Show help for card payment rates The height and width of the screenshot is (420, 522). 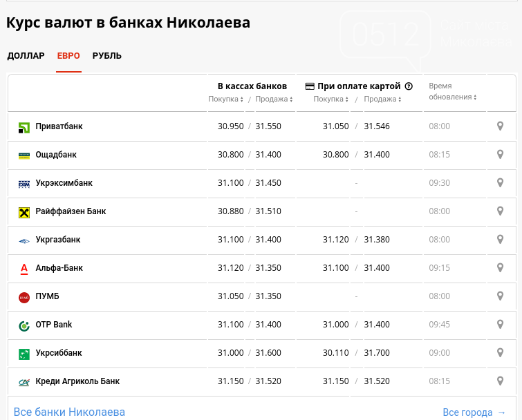[409, 86]
